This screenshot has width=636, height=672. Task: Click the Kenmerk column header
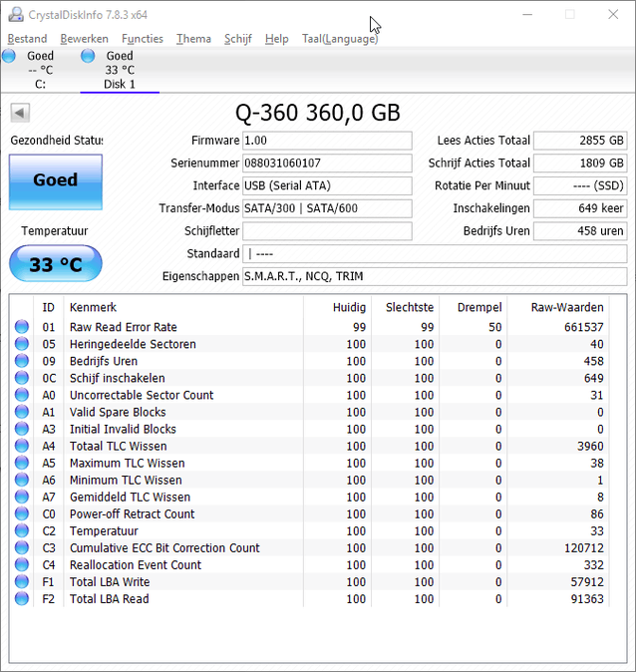183,307
